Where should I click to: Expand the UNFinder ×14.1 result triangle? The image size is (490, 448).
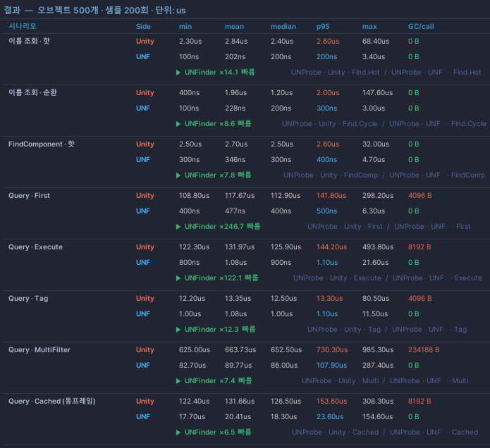pos(178,73)
